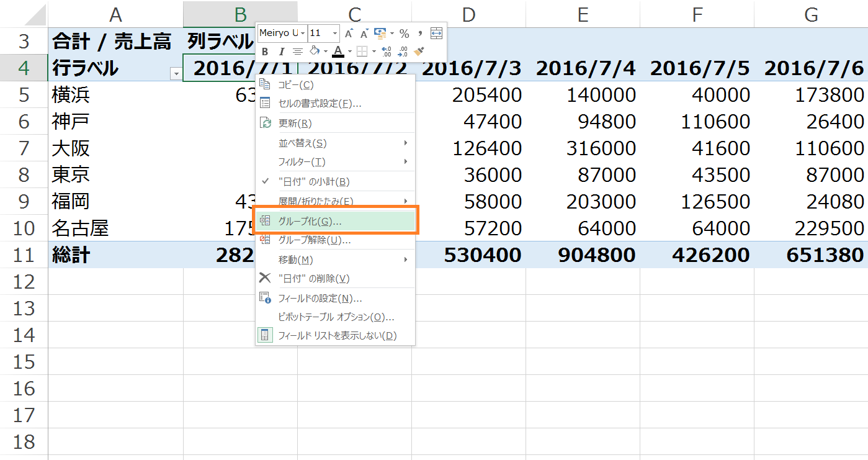Select column D header
The height and width of the screenshot is (460, 868).
coord(468,14)
